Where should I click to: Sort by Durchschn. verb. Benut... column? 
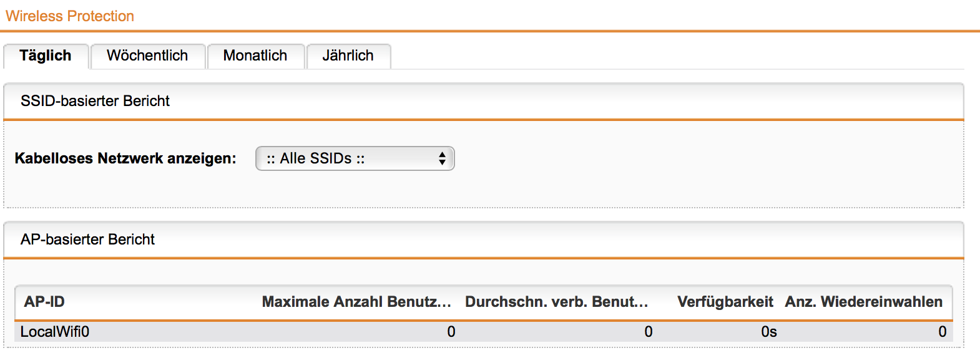tap(557, 302)
